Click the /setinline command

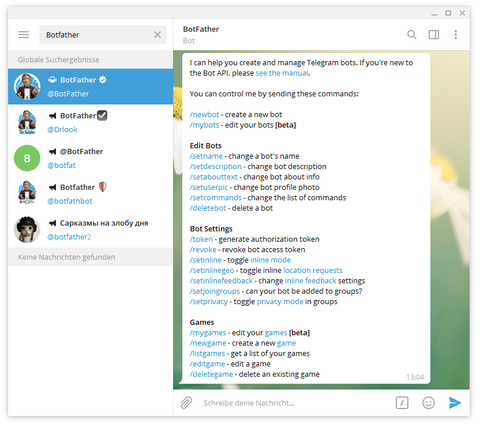[x=206, y=260]
